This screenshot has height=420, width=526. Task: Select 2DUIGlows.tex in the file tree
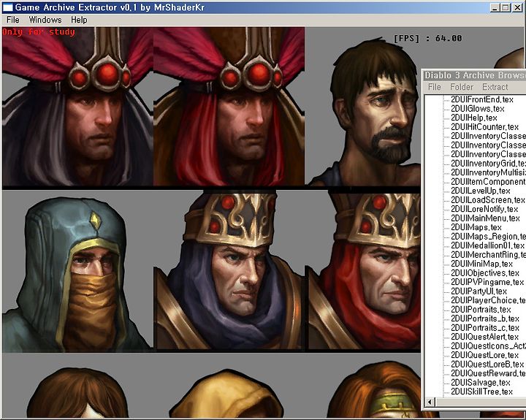[477, 108]
